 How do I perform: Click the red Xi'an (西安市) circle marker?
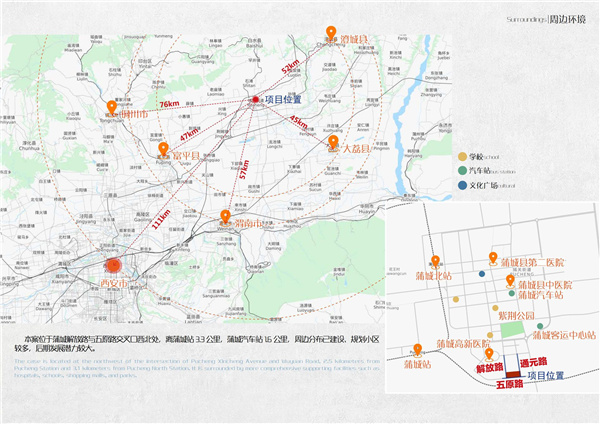113,266
